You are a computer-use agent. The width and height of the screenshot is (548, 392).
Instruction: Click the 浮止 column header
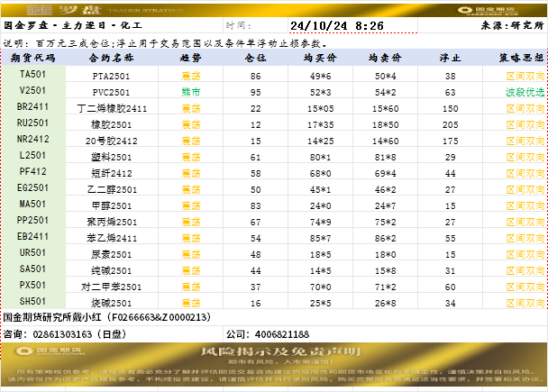point(450,58)
